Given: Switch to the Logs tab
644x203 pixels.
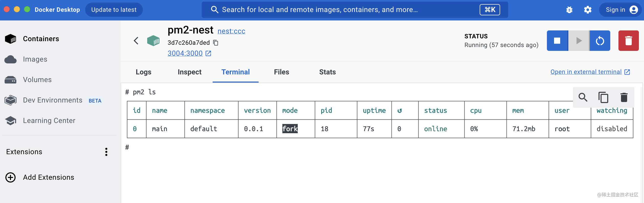Looking at the screenshot, I should coord(143,72).
